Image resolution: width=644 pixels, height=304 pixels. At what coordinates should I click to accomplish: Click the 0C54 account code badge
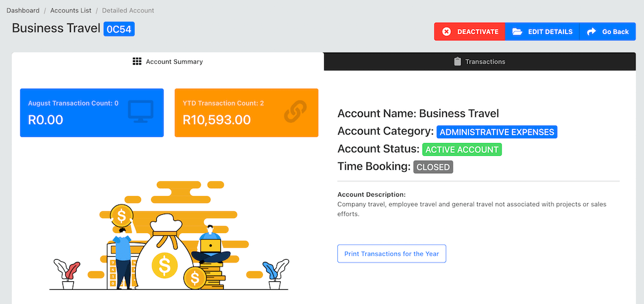click(x=119, y=29)
